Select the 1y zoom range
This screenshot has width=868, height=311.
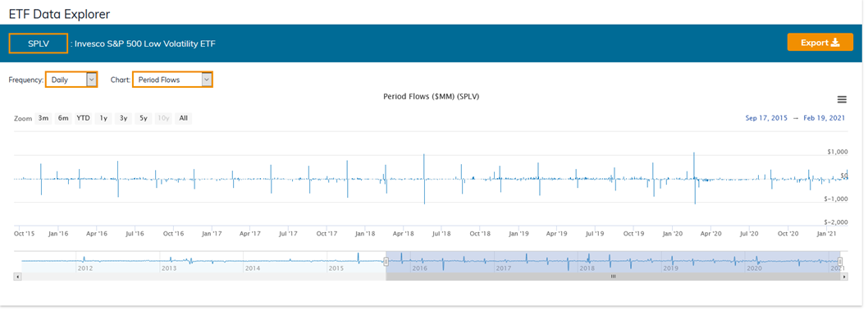click(103, 118)
